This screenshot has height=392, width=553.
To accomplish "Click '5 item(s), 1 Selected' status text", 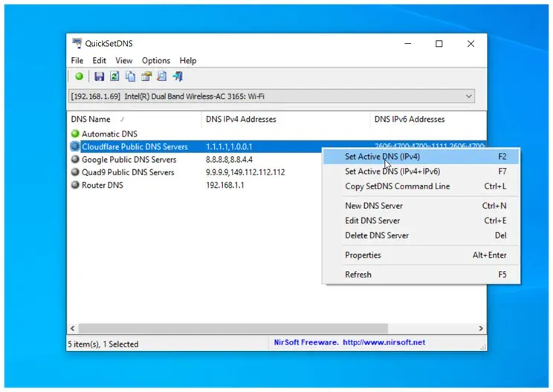I will pyautogui.click(x=103, y=344).
